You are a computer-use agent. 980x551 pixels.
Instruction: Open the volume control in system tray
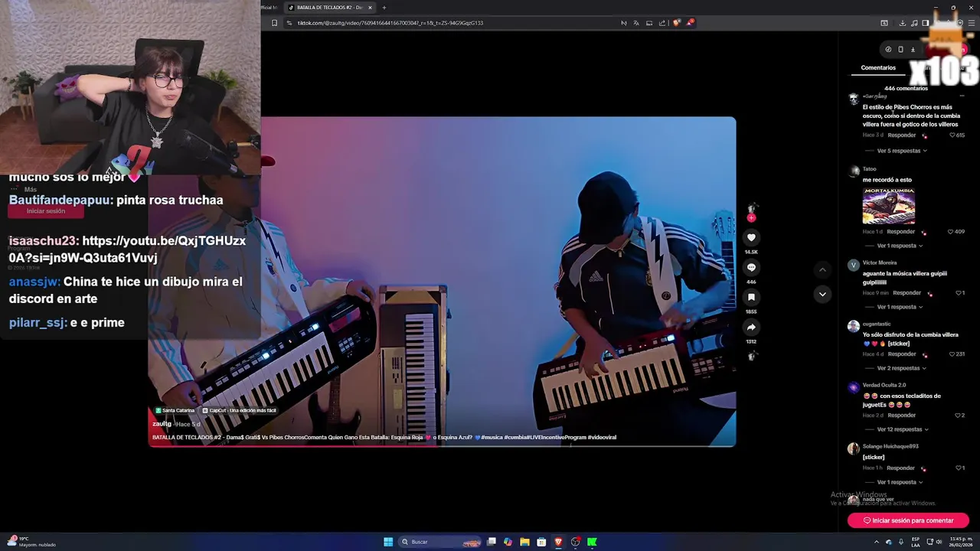pos(939,542)
